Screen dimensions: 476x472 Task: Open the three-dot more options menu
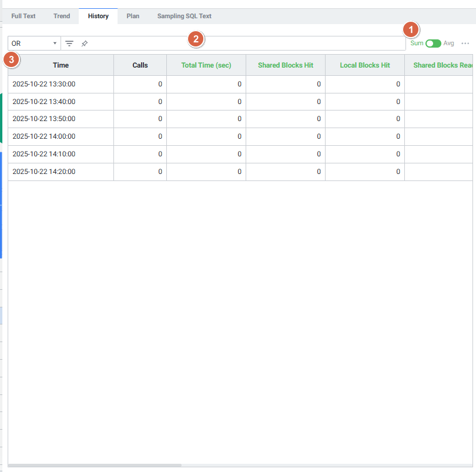point(465,43)
